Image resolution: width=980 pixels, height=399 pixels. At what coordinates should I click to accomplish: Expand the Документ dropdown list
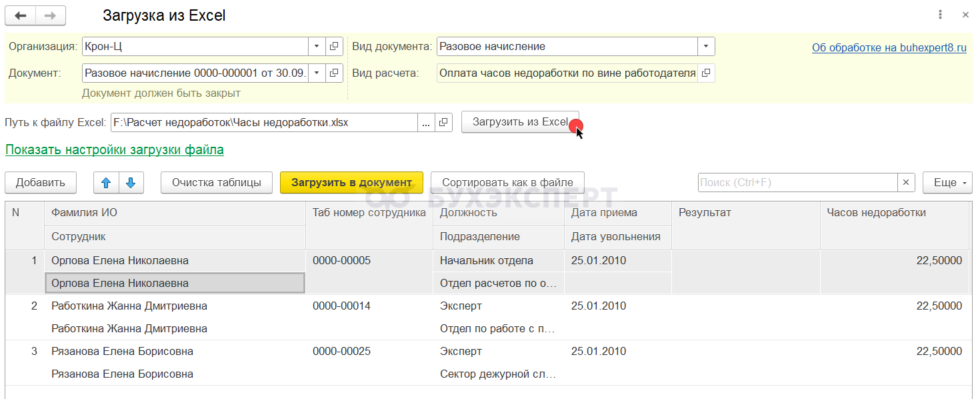click(x=317, y=73)
